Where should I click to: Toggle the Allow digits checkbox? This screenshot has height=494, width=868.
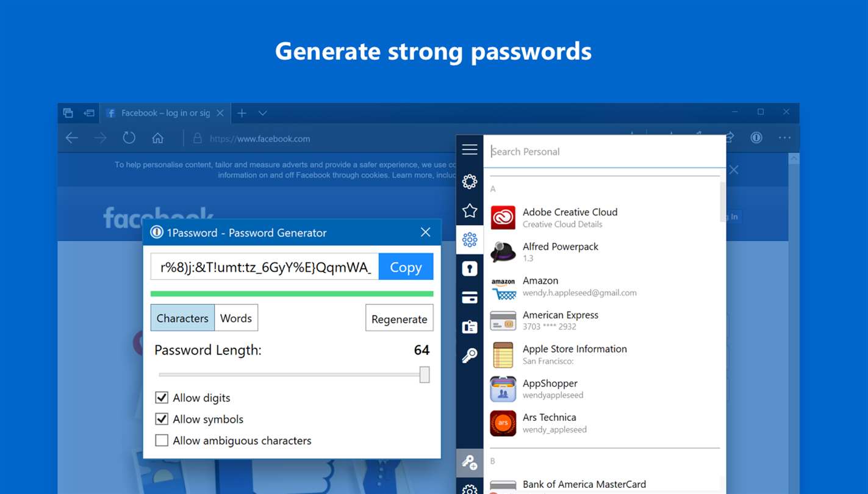coord(162,398)
